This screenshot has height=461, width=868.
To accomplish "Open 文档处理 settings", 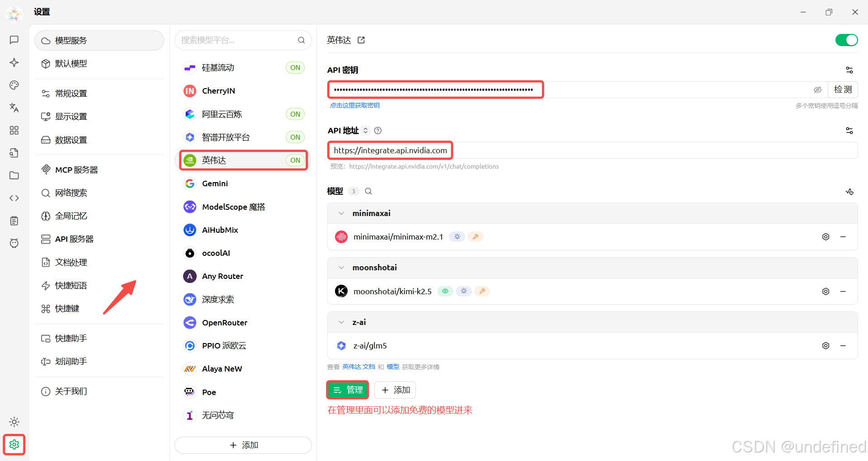I will 99,263.
